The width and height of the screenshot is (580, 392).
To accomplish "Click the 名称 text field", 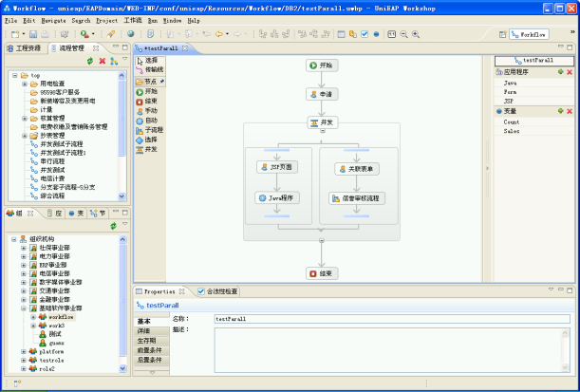I will coord(391,320).
